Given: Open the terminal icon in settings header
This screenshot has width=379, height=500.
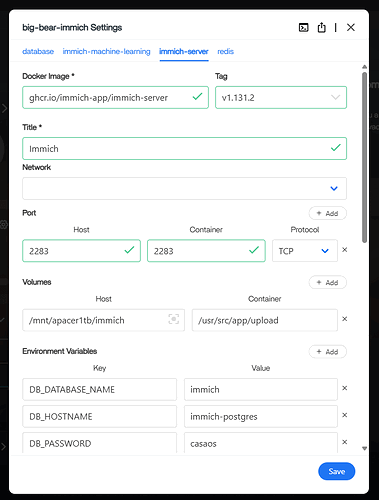Looking at the screenshot, I should pyautogui.click(x=303, y=28).
